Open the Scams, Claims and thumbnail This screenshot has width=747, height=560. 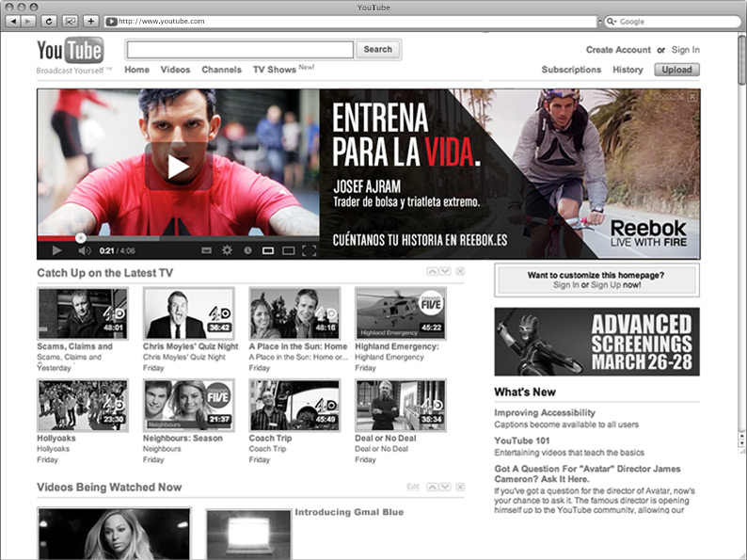(83, 313)
